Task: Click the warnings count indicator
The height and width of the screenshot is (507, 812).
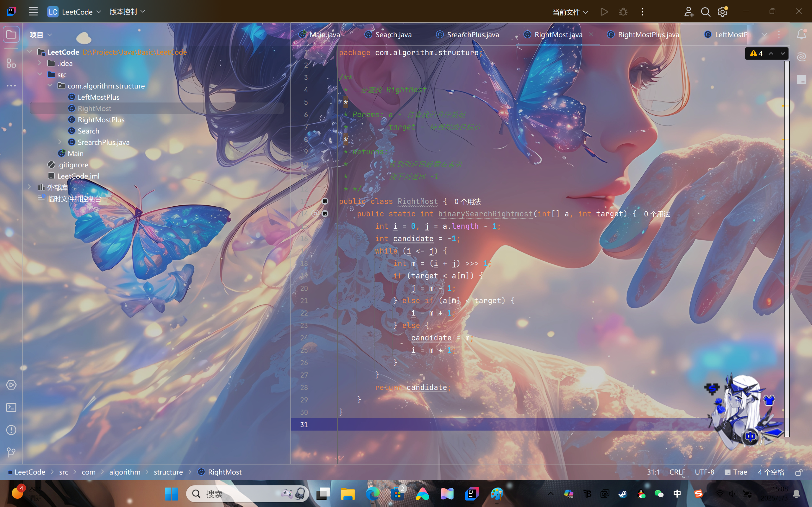Action: click(x=757, y=54)
